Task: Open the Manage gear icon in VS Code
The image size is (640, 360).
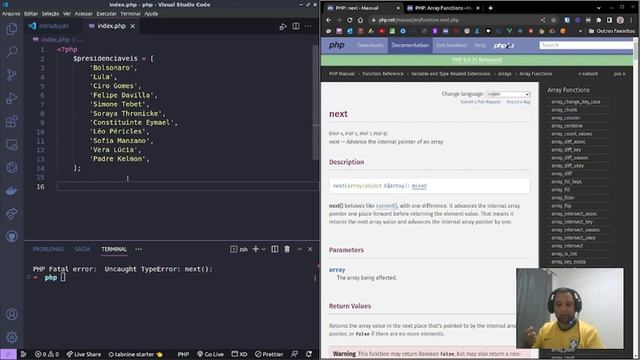Action: click(x=12, y=337)
